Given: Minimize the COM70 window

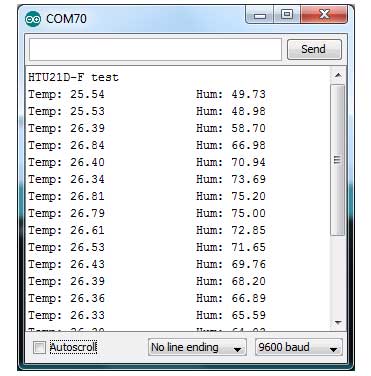Looking at the screenshot, I should (x=260, y=15).
